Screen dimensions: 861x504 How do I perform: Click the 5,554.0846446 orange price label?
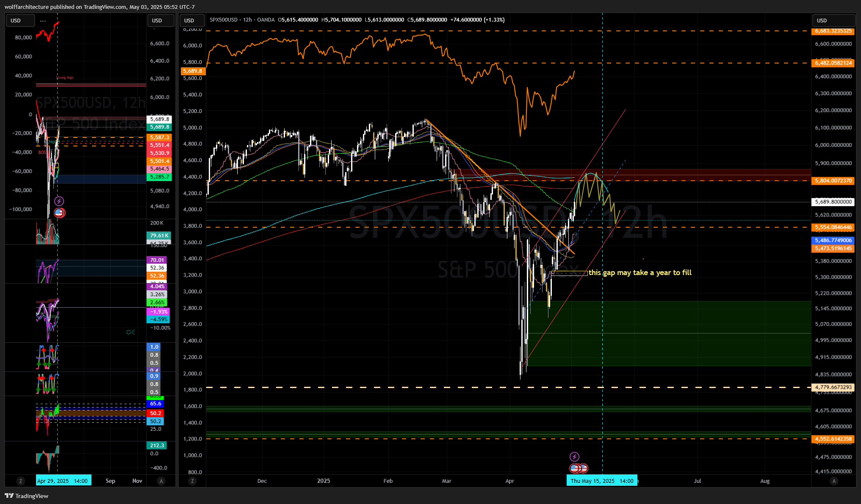tap(833, 227)
